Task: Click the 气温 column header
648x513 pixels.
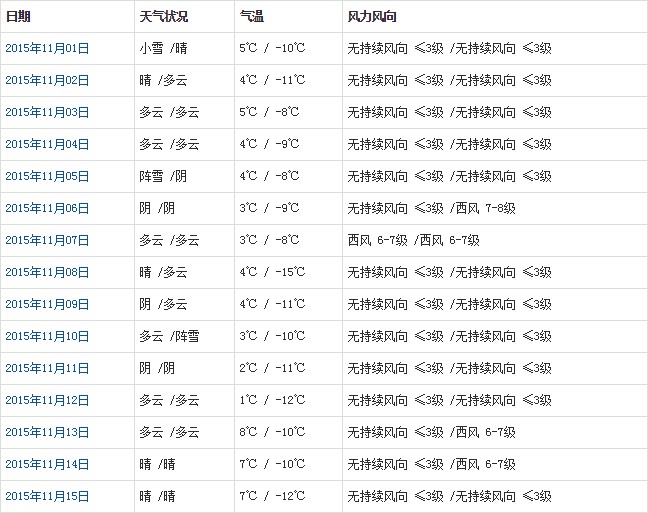Action: point(252,17)
